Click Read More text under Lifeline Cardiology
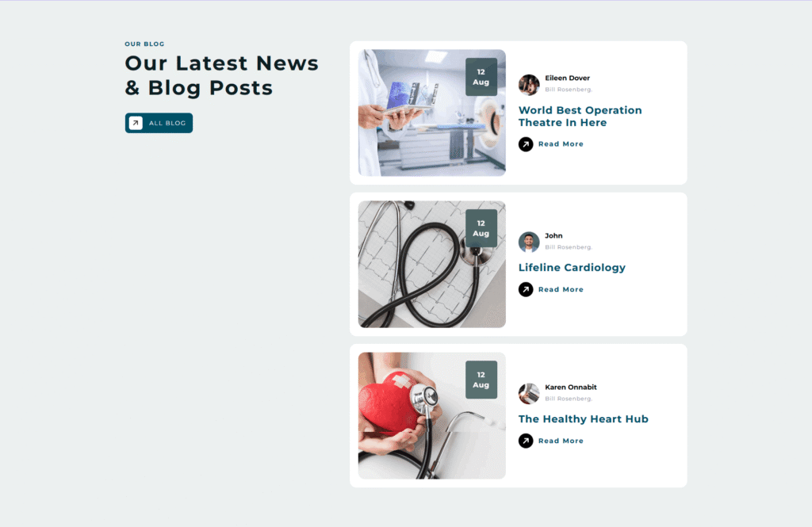This screenshot has width=812, height=527. point(561,289)
